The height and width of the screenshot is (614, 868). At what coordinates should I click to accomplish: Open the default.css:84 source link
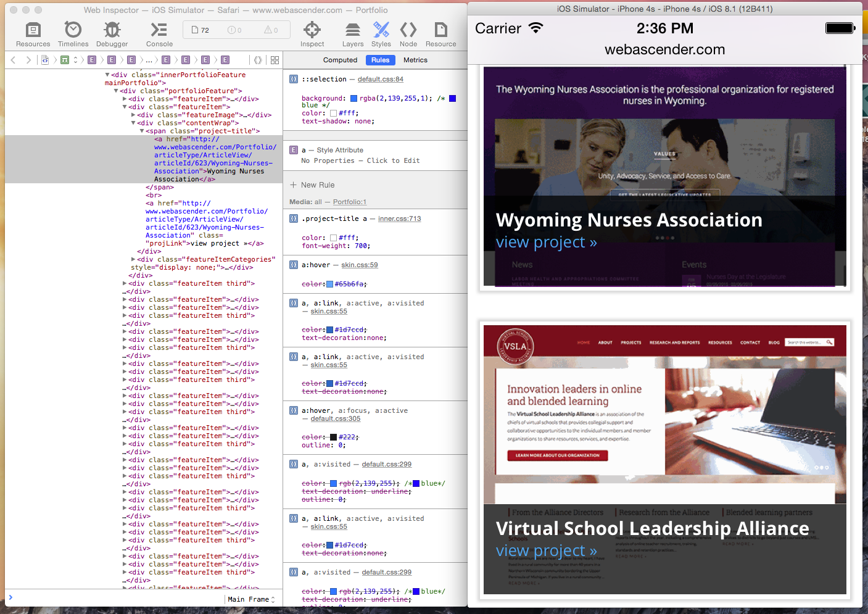(381, 79)
